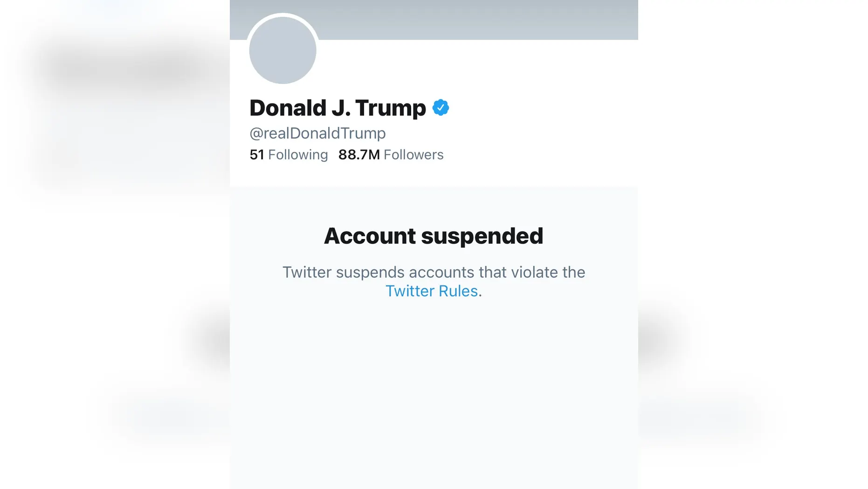Click the gray header banner image
This screenshot has height=489, width=868.
click(x=475, y=20)
